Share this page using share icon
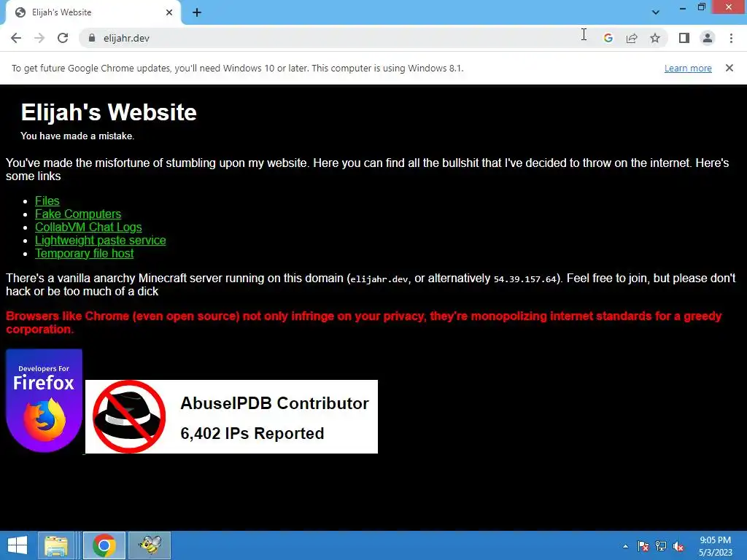Image resolution: width=747 pixels, height=560 pixels. click(632, 38)
